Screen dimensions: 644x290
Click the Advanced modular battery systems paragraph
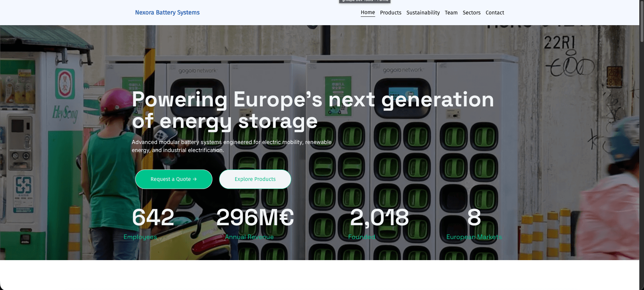(x=232, y=146)
